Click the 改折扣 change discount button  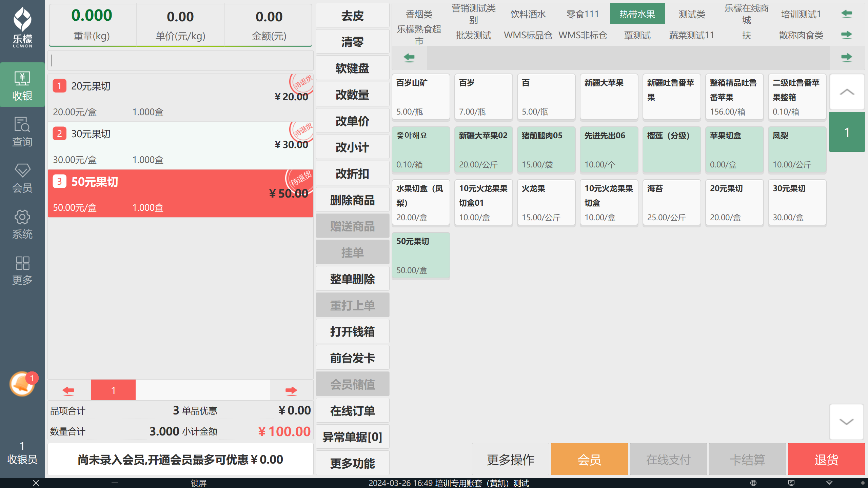tap(353, 174)
